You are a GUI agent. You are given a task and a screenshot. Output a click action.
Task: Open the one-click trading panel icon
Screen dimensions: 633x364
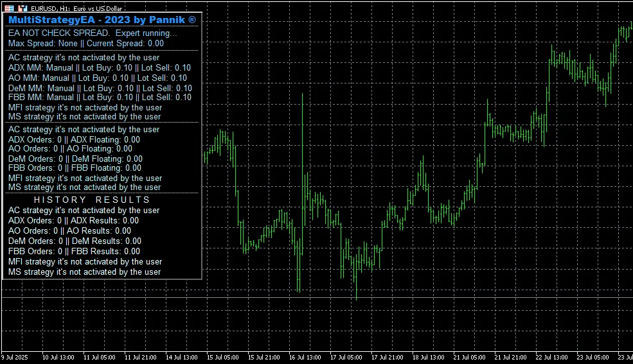tap(9, 8)
